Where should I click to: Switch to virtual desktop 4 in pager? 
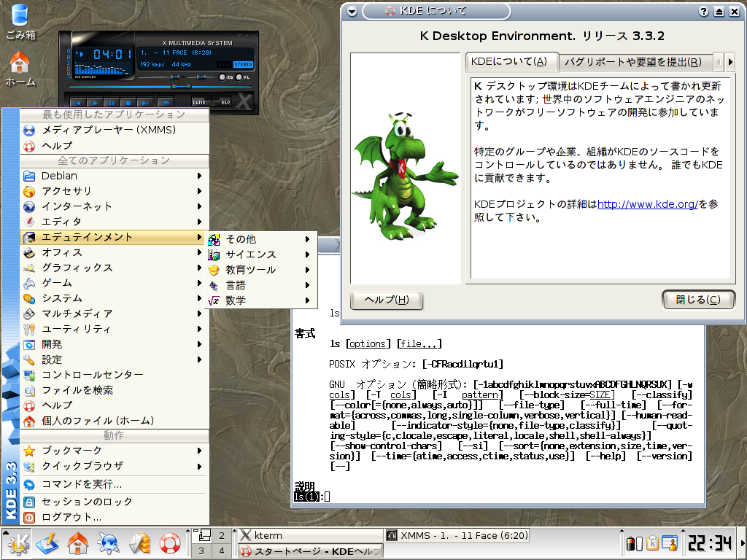pos(222,551)
